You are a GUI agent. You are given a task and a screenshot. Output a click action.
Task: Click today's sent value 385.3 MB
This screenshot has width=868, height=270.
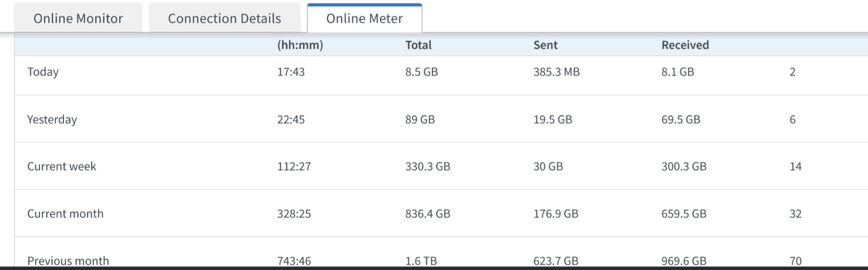(556, 72)
